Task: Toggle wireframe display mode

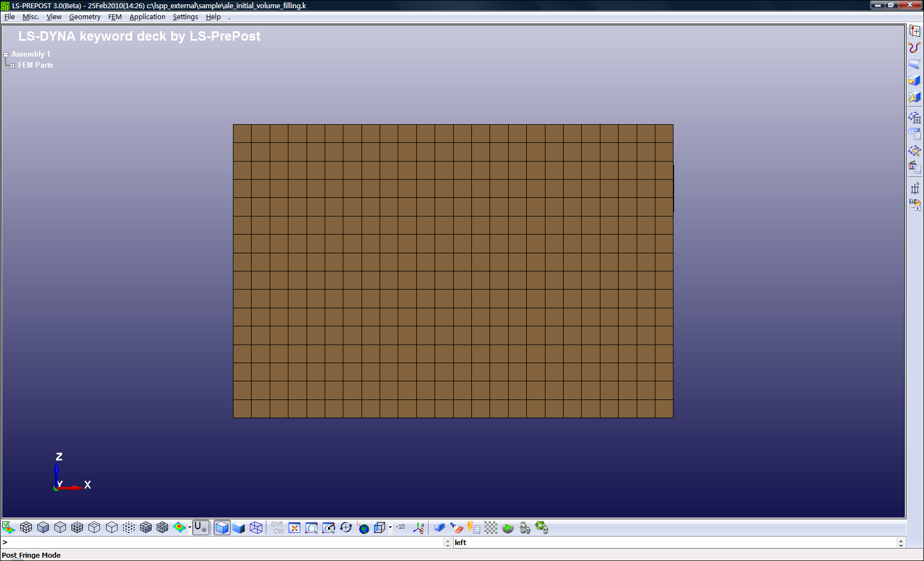Action: [x=256, y=528]
